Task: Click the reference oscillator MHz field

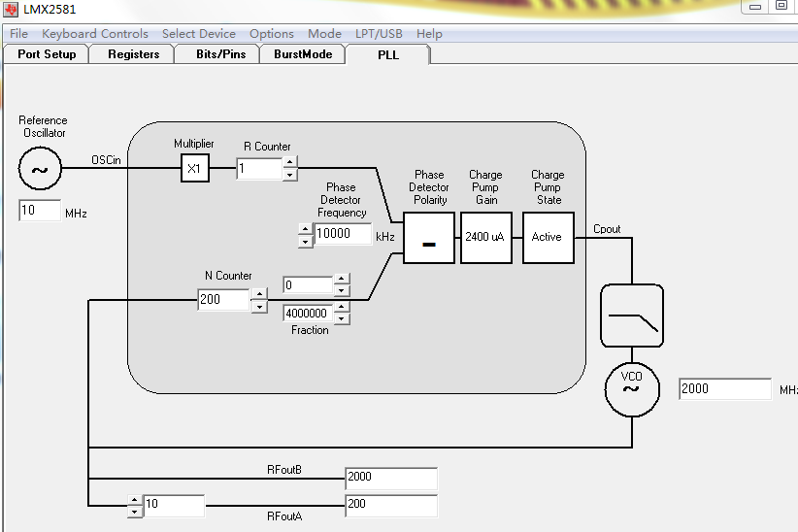Action: click(40, 211)
